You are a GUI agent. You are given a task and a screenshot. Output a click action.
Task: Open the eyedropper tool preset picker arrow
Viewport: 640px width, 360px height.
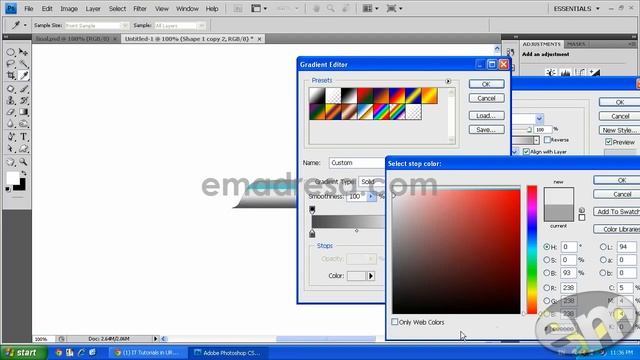[x=25, y=25]
